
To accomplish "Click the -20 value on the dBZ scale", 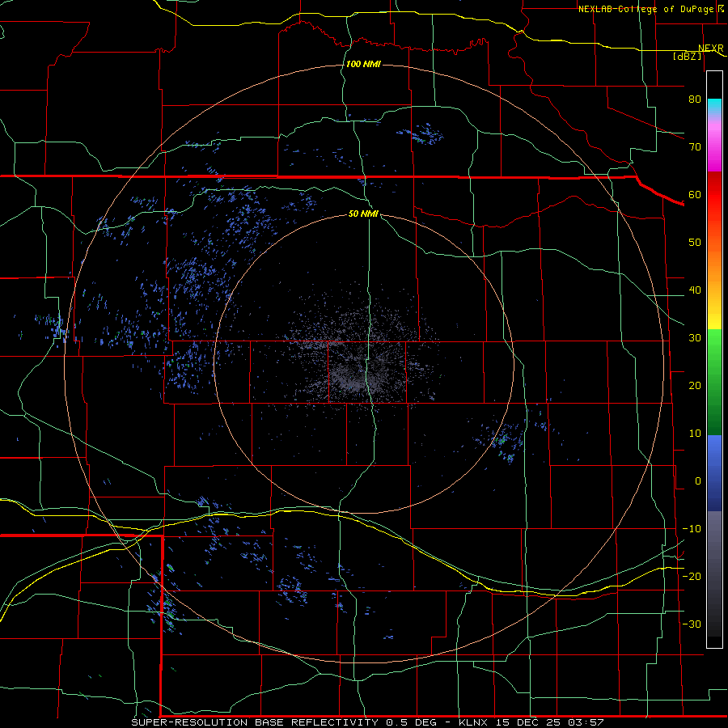I will pyautogui.click(x=692, y=577).
